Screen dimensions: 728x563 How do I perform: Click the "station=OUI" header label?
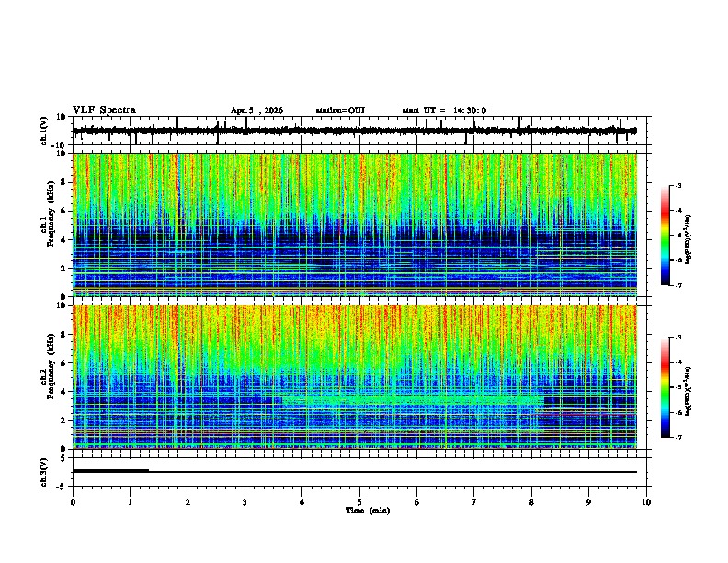(x=340, y=110)
